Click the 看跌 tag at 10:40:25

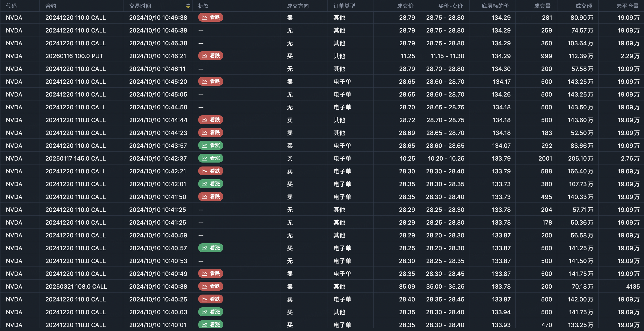pyautogui.click(x=211, y=299)
